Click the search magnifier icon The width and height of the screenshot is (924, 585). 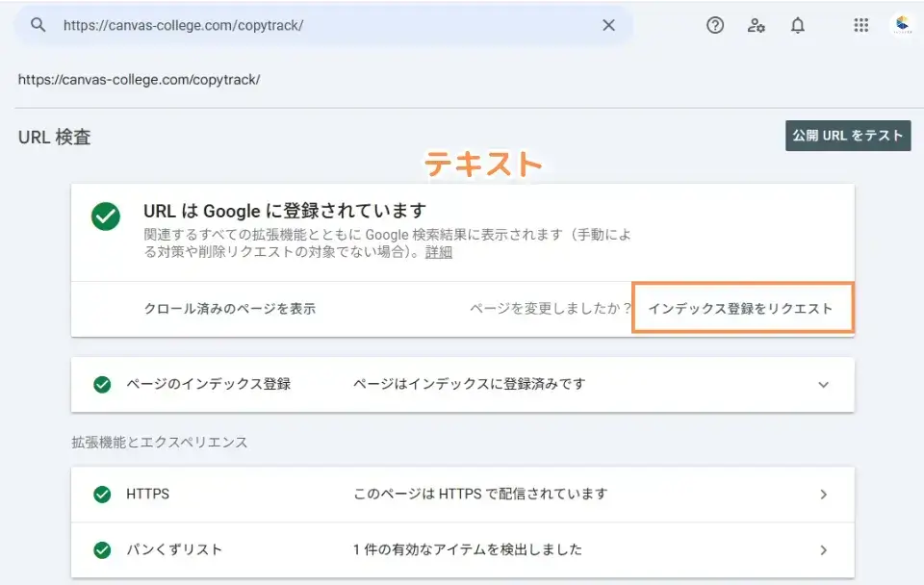click(38, 26)
